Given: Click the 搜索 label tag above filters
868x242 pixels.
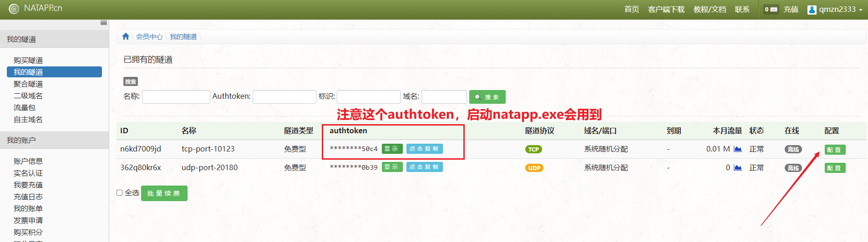Looking at the screenshot, I should [x=131, y=81].
